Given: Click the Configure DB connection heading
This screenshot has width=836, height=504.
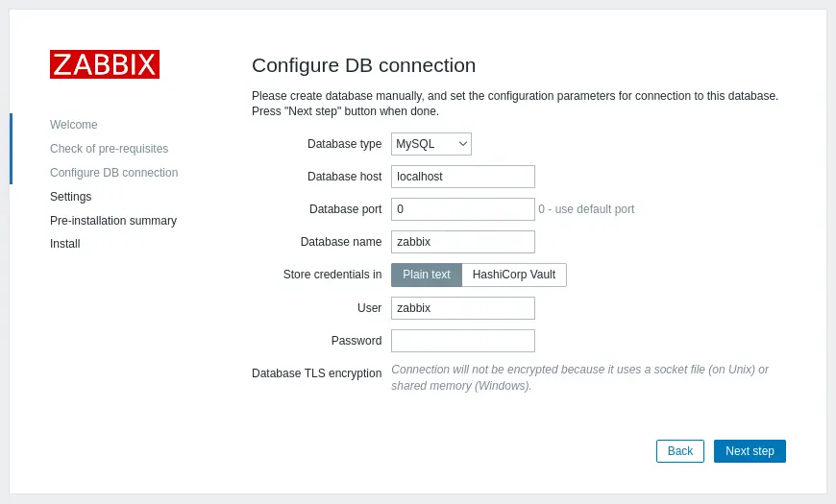Looking at the screenshot, I should point(363,65).
